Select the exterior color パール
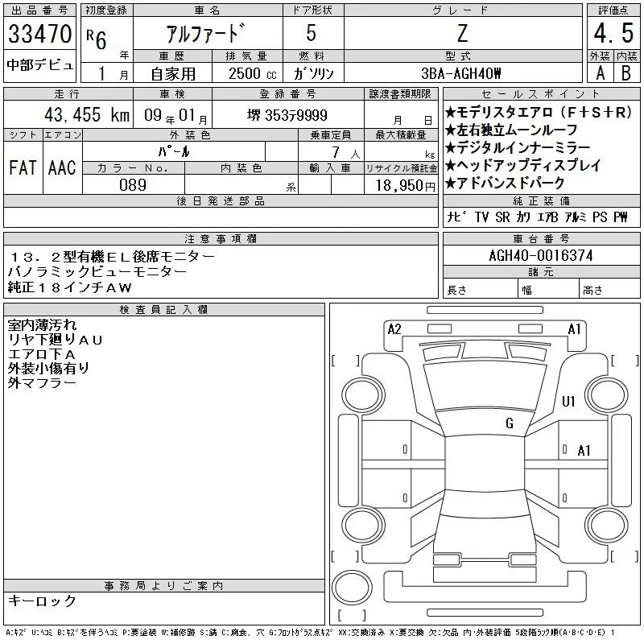 pyautogui.click(x=174, y=151)
